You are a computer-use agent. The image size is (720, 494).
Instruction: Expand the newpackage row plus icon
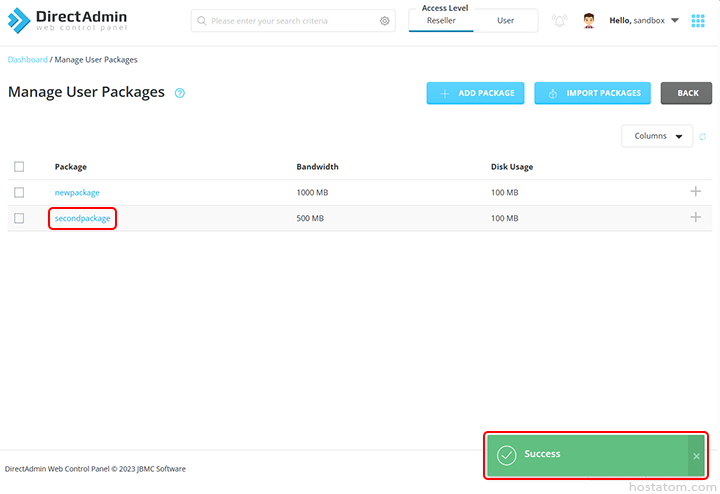pos(696,192)
